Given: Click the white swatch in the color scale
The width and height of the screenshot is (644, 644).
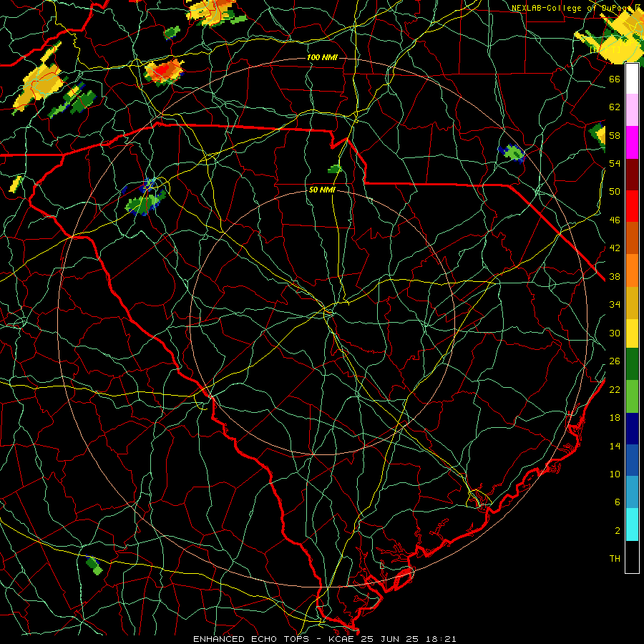Looking at the screenshot, I should coord(632,79).
